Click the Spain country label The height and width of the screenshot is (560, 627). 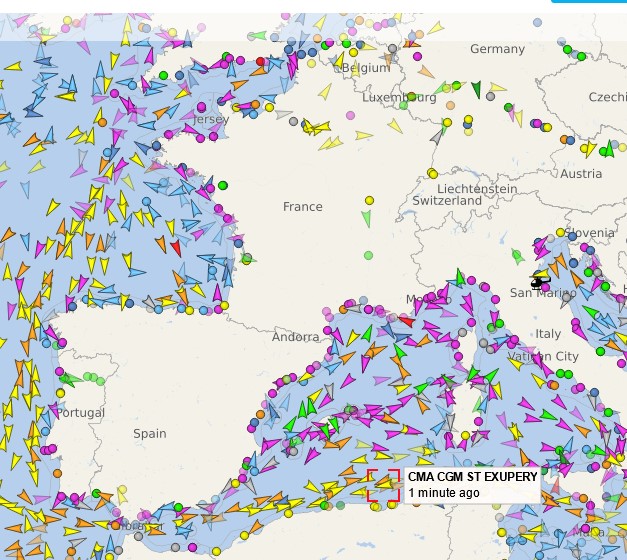[150, 434]
